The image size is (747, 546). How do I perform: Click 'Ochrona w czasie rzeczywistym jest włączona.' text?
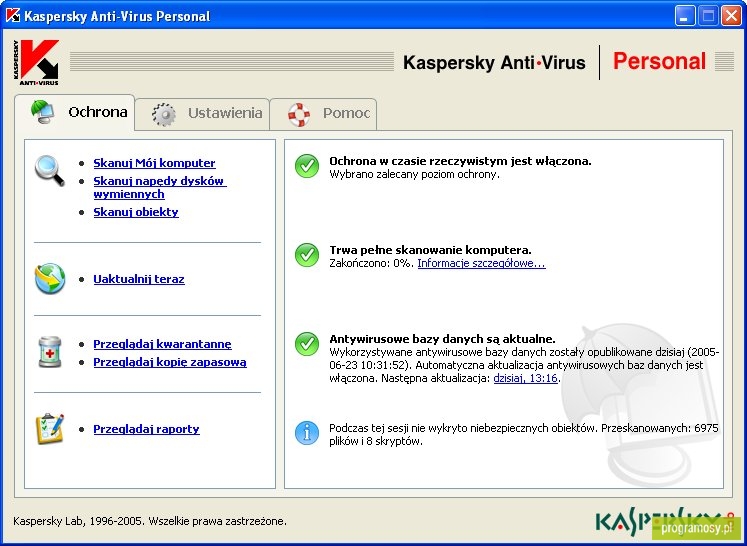pyautogui.click(x=460, y=161)
